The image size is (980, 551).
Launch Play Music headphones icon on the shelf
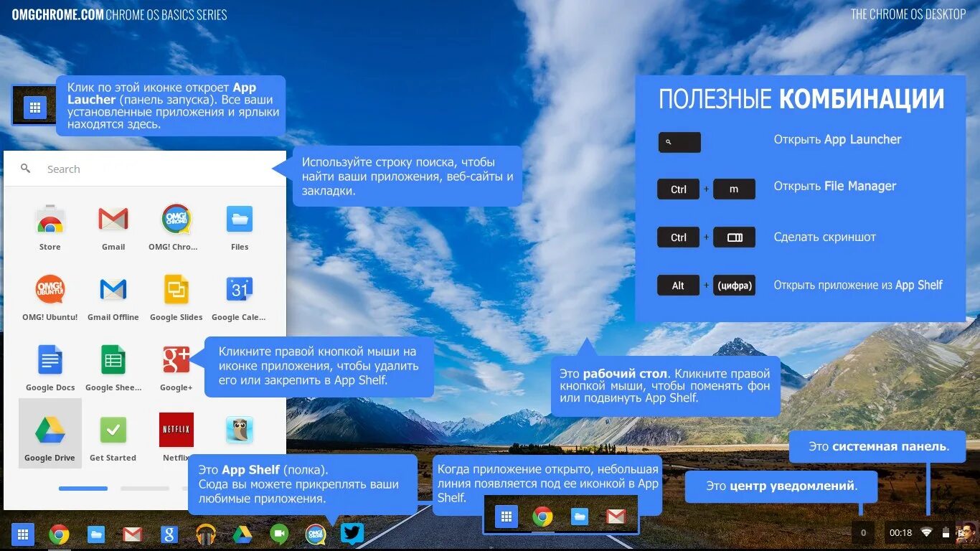tap(206, 534)
